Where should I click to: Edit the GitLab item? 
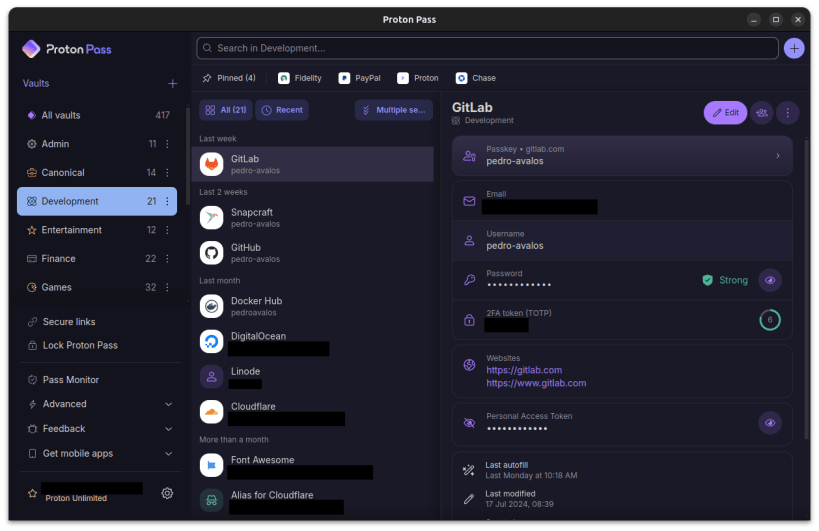coord(725,112)
